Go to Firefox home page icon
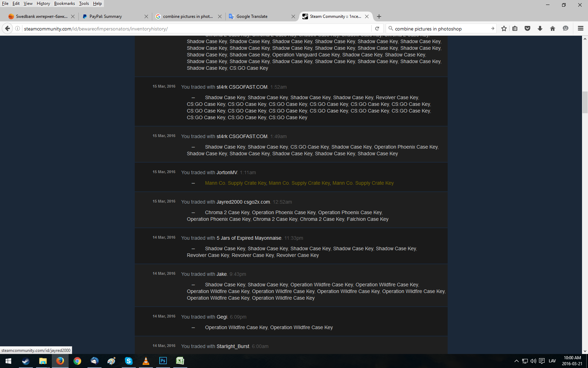Viewport: 588px width, 368px height. point(553,29)
